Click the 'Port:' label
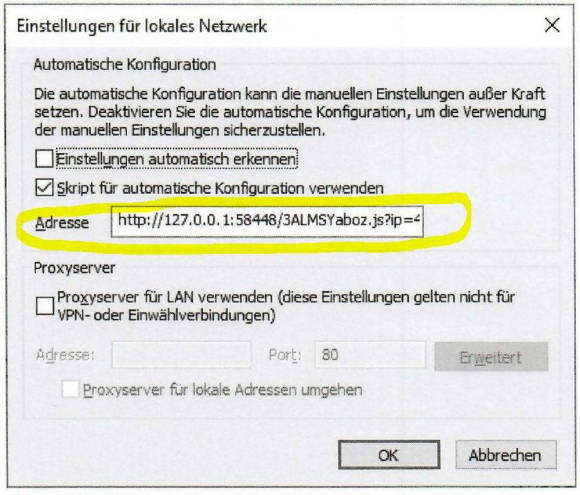 [x=285, y=355]
